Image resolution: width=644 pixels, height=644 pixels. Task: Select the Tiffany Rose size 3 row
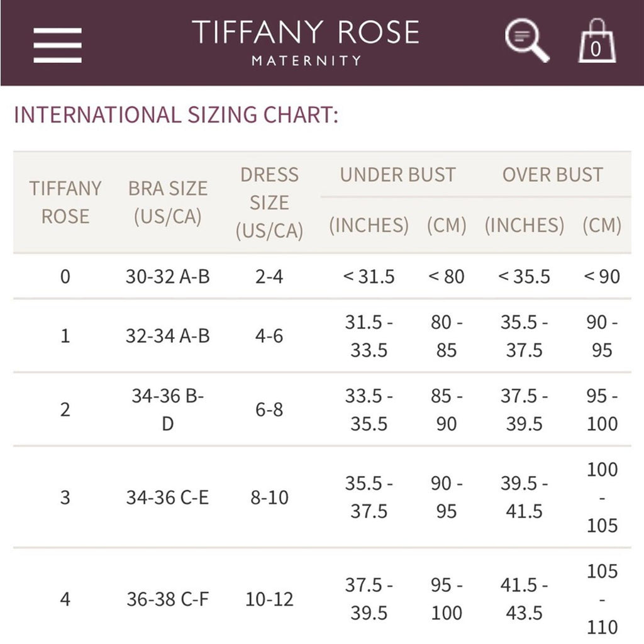tap(322, 497)
